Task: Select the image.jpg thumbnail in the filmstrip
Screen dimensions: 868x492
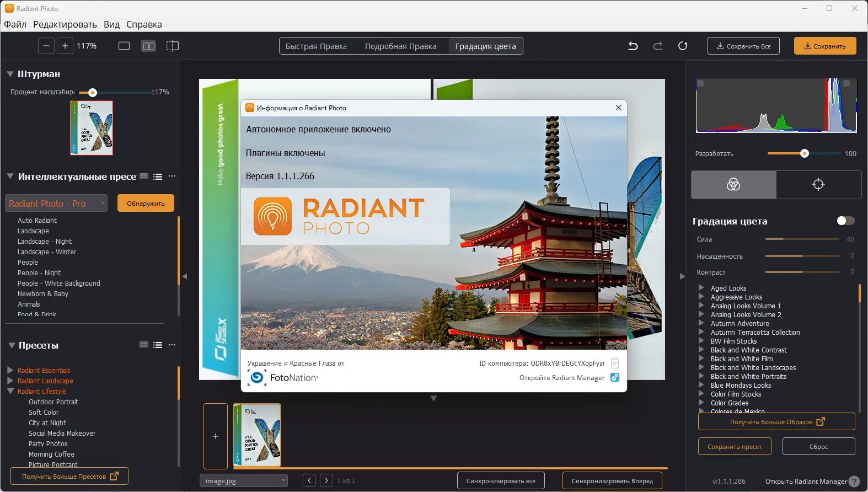Action: tap(257, 435)
